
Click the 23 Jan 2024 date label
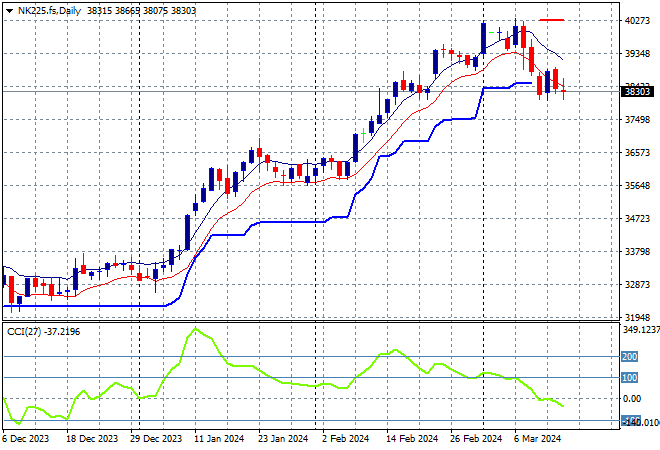[x=283, y=439]
